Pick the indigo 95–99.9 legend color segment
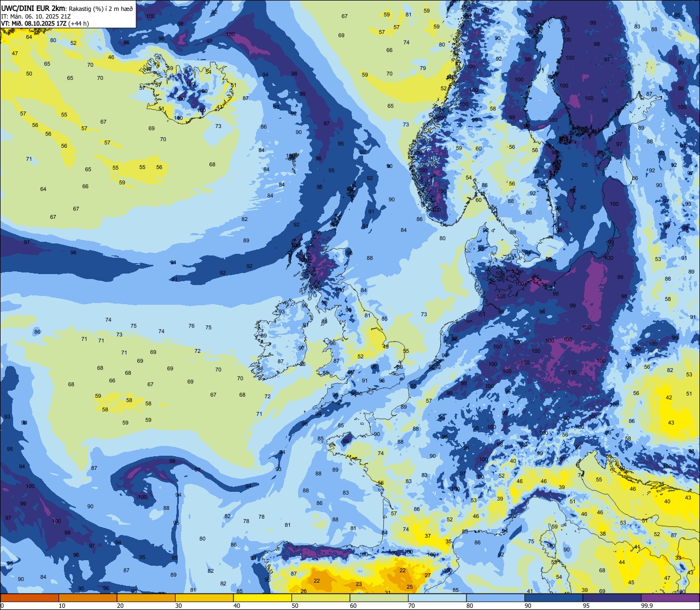Viewport: 700px width, 610px height. [612, 597]
